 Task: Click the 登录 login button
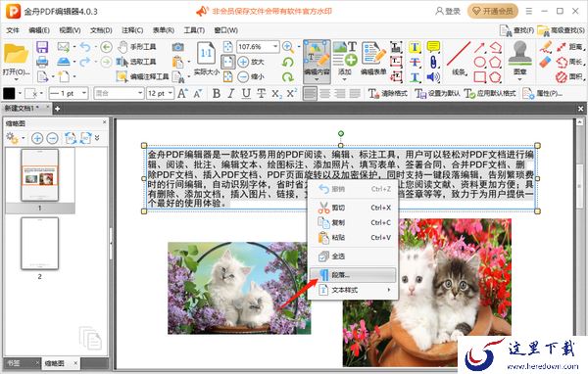point(448,11)
